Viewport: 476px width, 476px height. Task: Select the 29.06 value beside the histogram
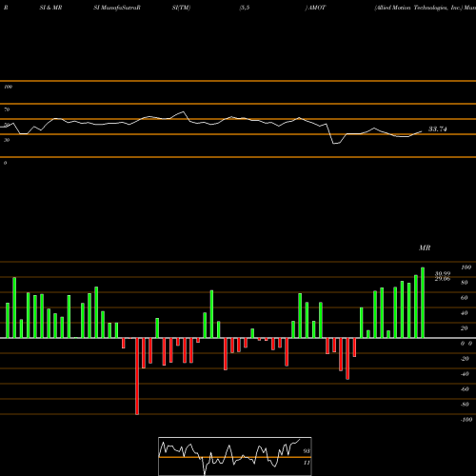click(x=443, y=279)
